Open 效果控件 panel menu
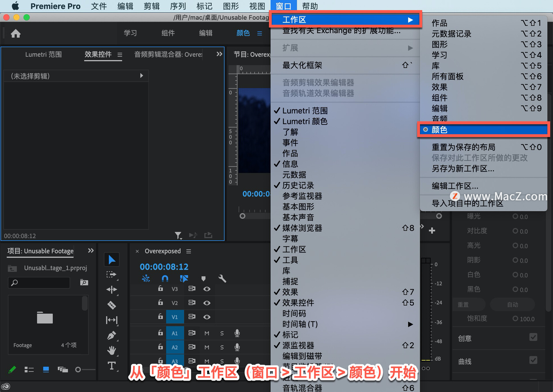The width and height of the screenshot is (553, 392). [120, 54]
